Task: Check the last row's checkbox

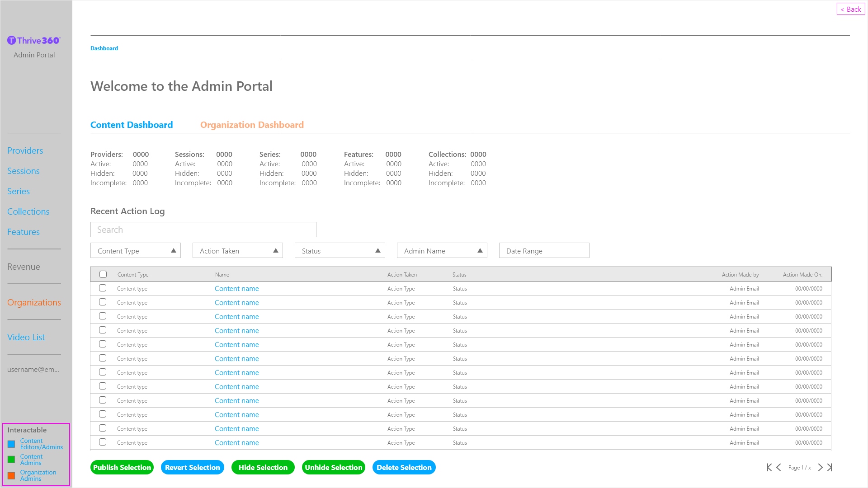Action: pos(103,442)
